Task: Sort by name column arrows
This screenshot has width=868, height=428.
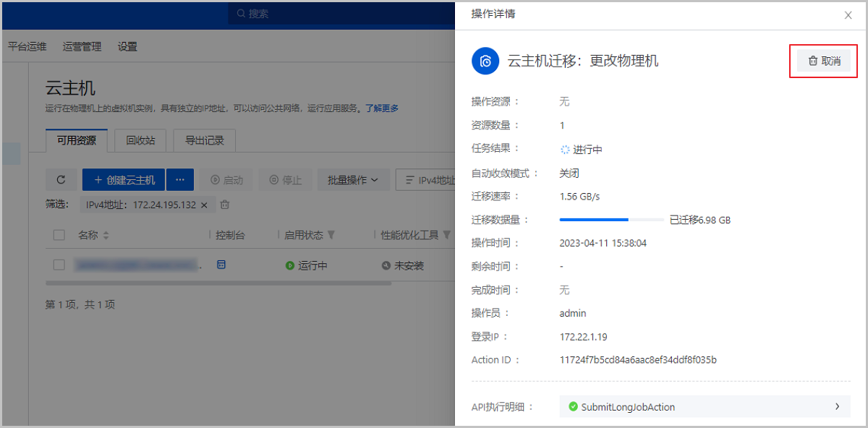Action: pyautogui.click(x=106, y=235)
